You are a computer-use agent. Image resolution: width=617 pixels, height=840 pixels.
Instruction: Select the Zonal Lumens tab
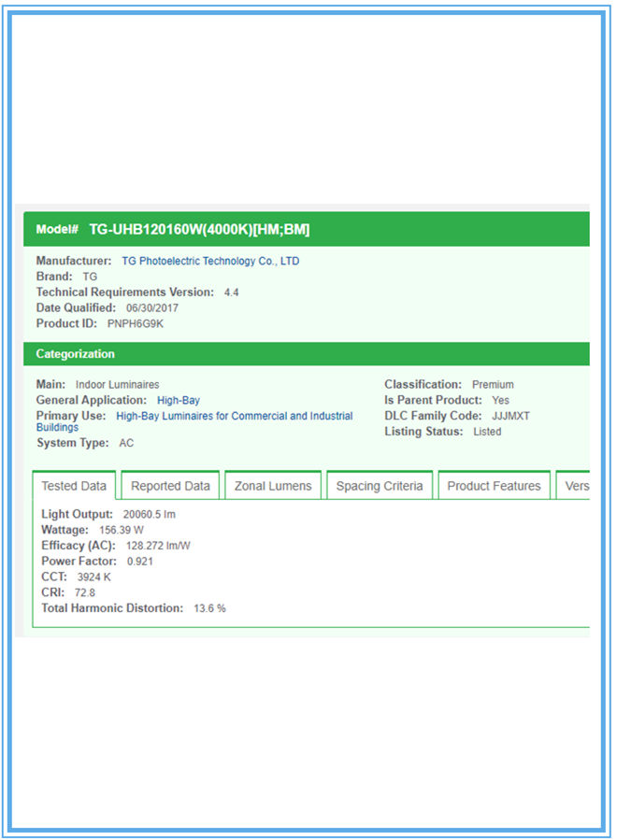click(273, 485)
